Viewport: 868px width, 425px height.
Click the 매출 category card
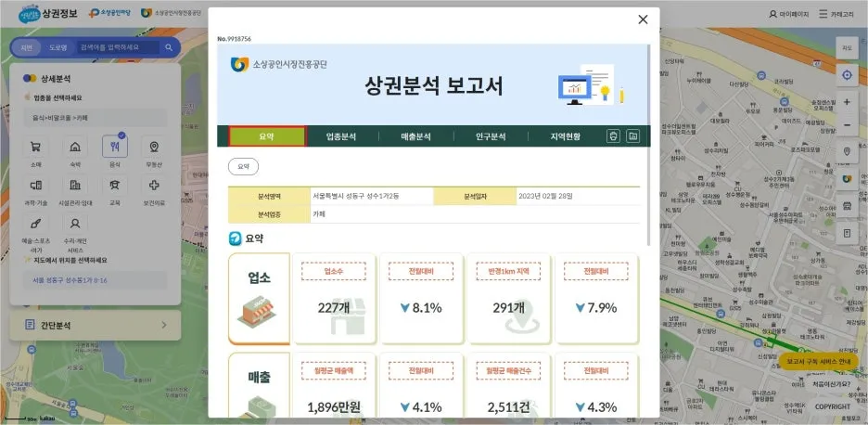coord(259,386)
